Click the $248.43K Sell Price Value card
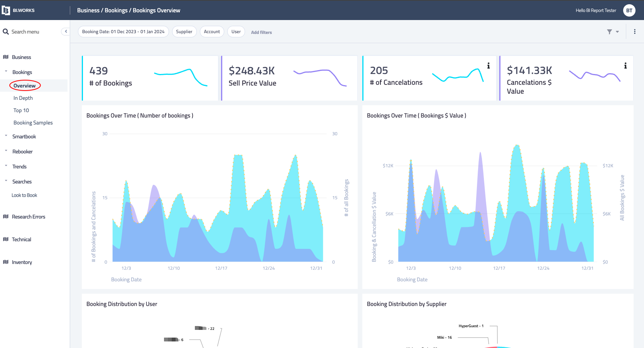 tap(289, 78)
